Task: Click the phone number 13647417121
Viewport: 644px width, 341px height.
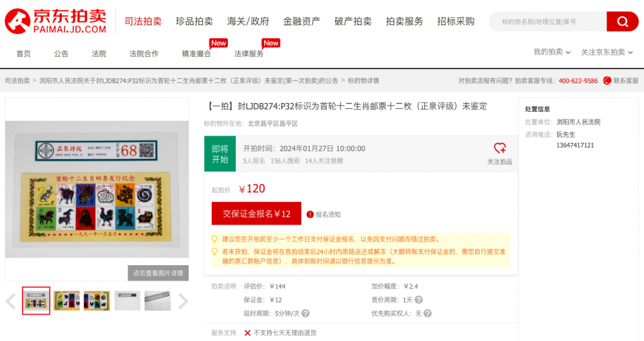Action: tap(575, 145)
